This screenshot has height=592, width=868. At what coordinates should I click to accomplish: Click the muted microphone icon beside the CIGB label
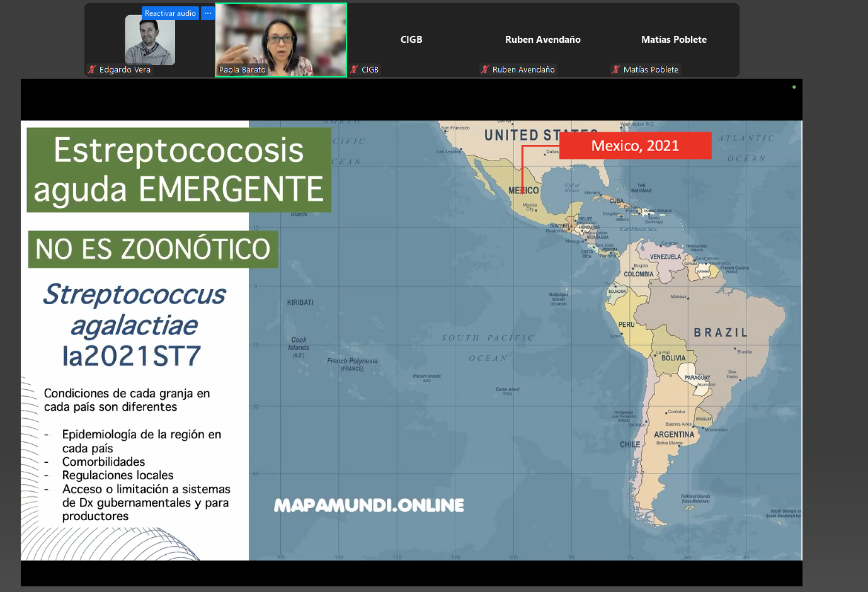click(355, 69)
